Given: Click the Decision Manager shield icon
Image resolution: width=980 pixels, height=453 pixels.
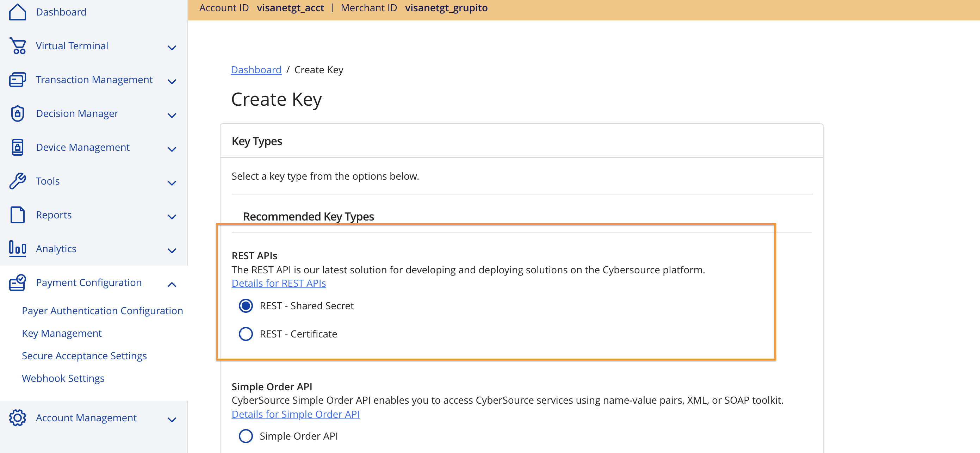Looking at the screenshot, I should [x=18, y=113].
